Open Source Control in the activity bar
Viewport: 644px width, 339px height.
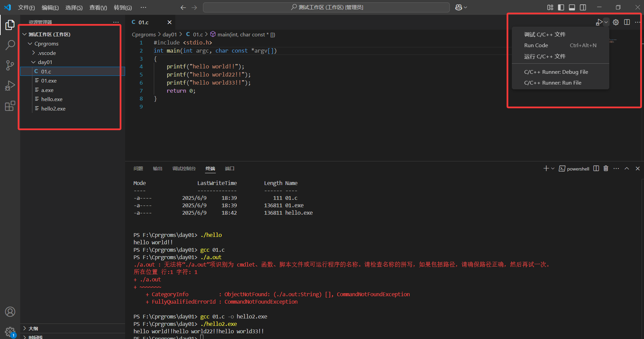[x=10, y=65]
